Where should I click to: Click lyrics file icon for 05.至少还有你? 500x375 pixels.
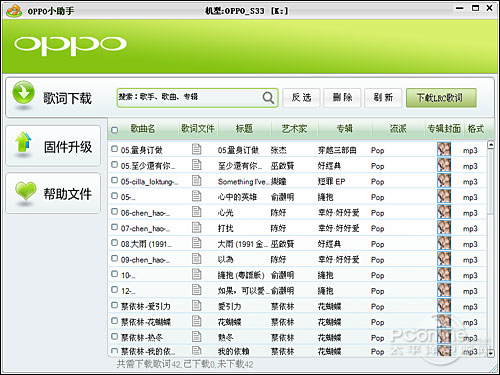[x=197, y=165]
